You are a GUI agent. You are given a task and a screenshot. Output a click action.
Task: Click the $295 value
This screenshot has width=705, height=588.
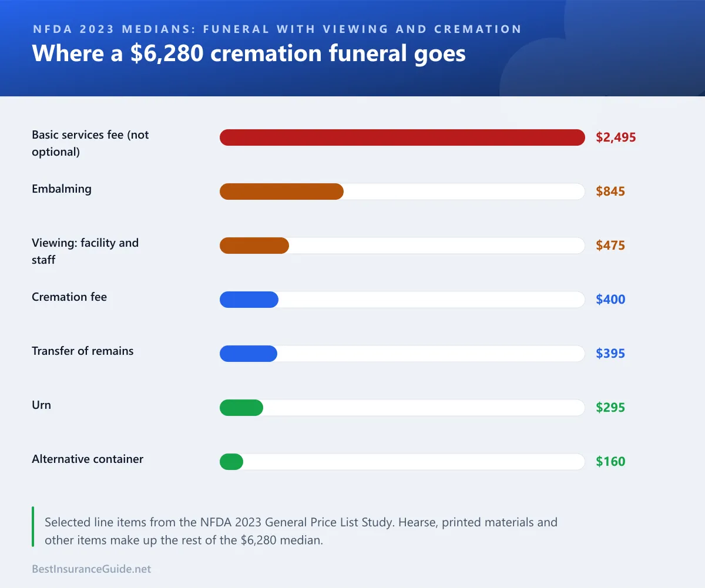point(610,408)
